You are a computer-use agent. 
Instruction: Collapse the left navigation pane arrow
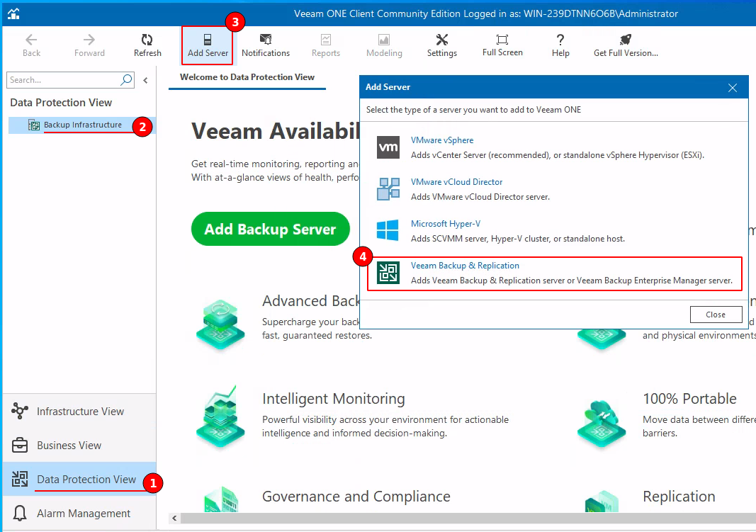point(145,81)
